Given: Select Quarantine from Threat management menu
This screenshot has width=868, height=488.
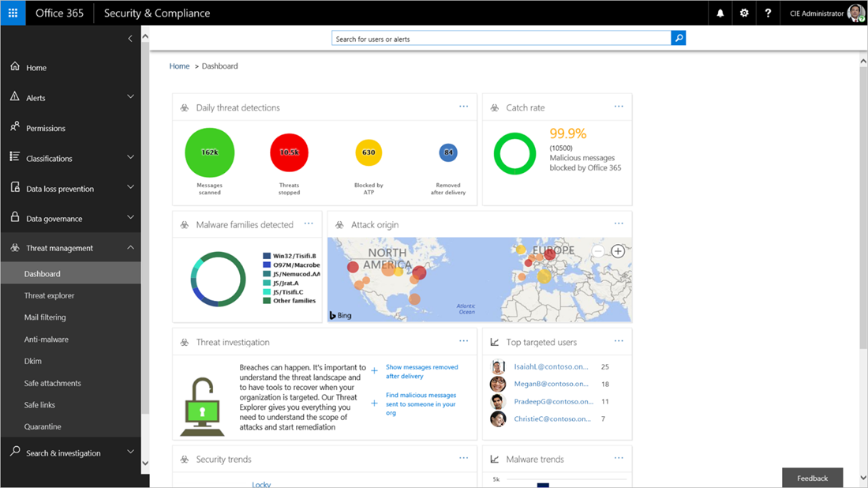Looking at the screenshot, I should (x=43, y=426).
